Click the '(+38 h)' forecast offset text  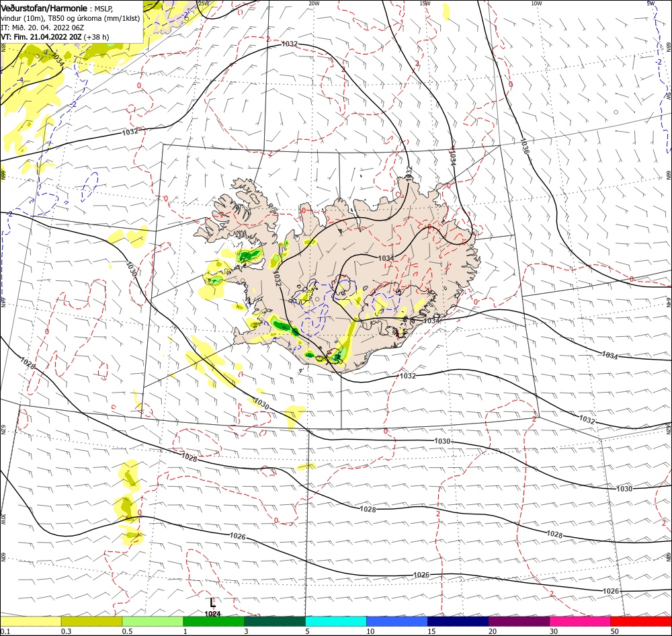(96, 37)
